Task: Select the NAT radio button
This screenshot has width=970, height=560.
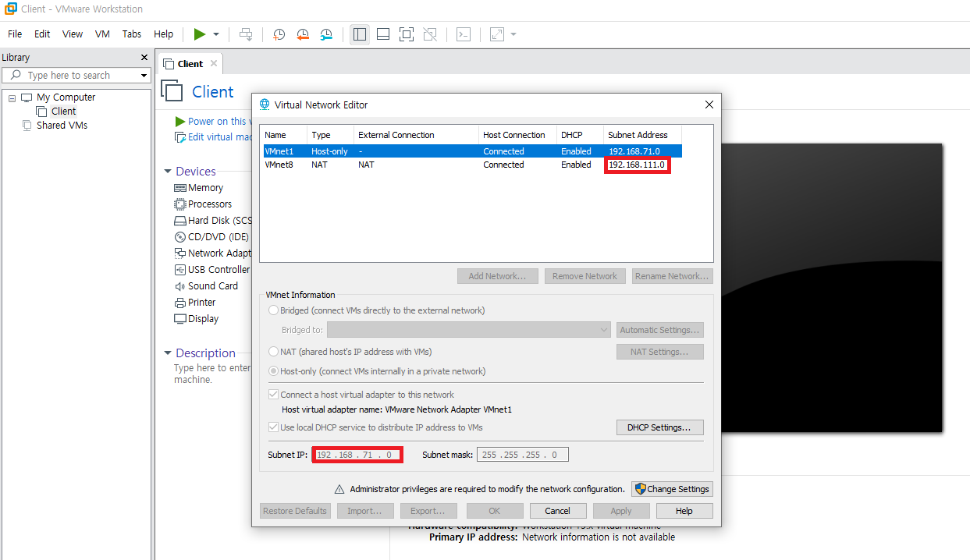Action: tap(273, 352)
